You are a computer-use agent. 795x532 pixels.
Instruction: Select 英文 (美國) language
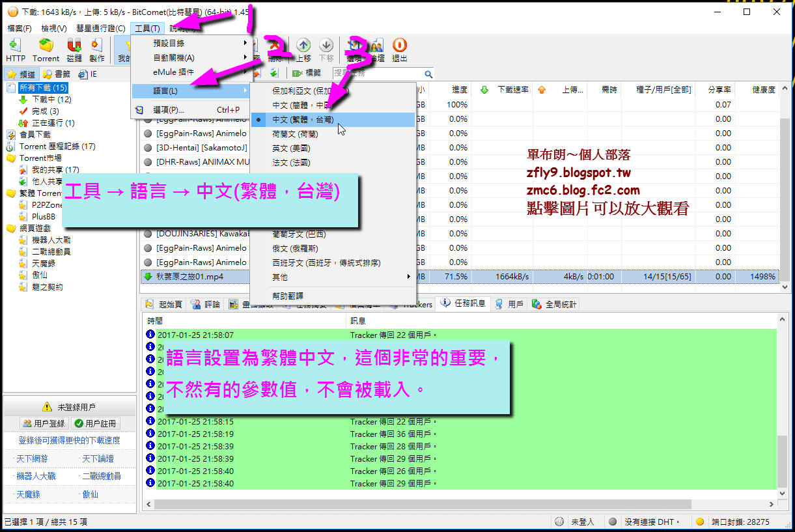tap(333, 148)
